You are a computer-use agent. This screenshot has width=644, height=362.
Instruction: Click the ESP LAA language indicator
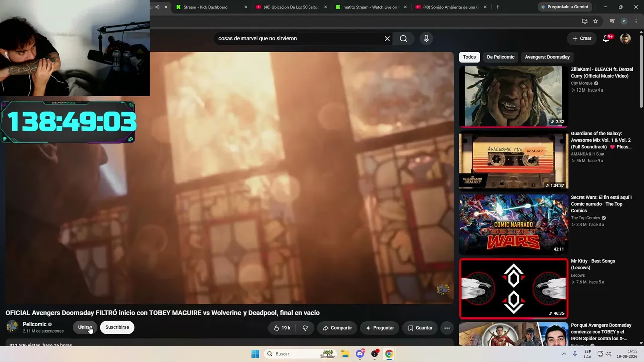[x=588, y=354]
